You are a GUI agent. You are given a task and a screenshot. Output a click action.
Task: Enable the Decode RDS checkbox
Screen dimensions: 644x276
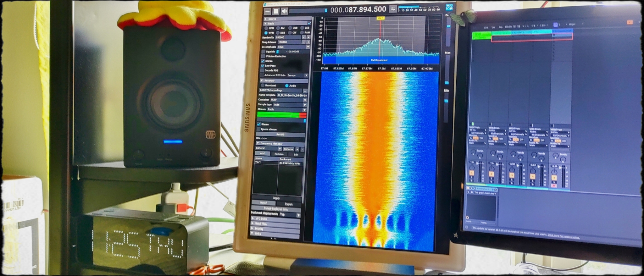click(x=263, y=70)
